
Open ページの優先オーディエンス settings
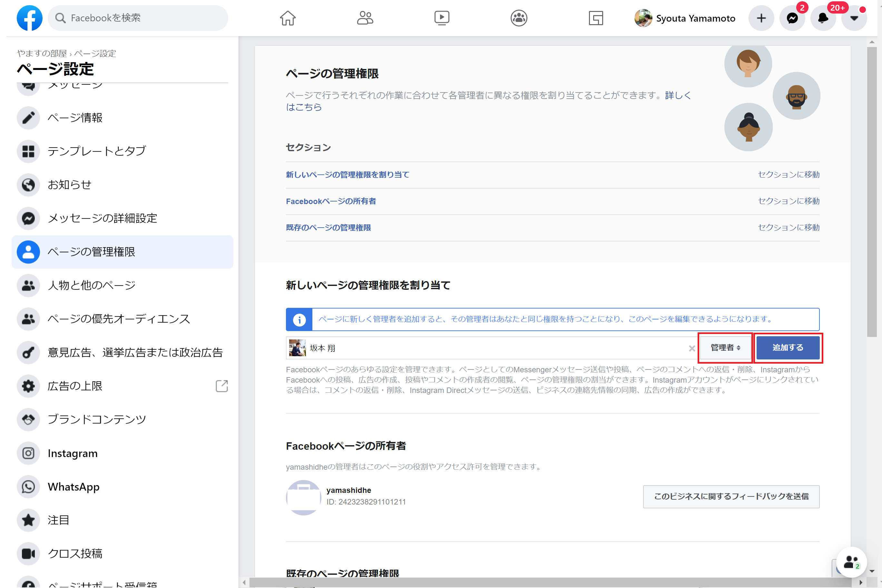pos(122,319)
